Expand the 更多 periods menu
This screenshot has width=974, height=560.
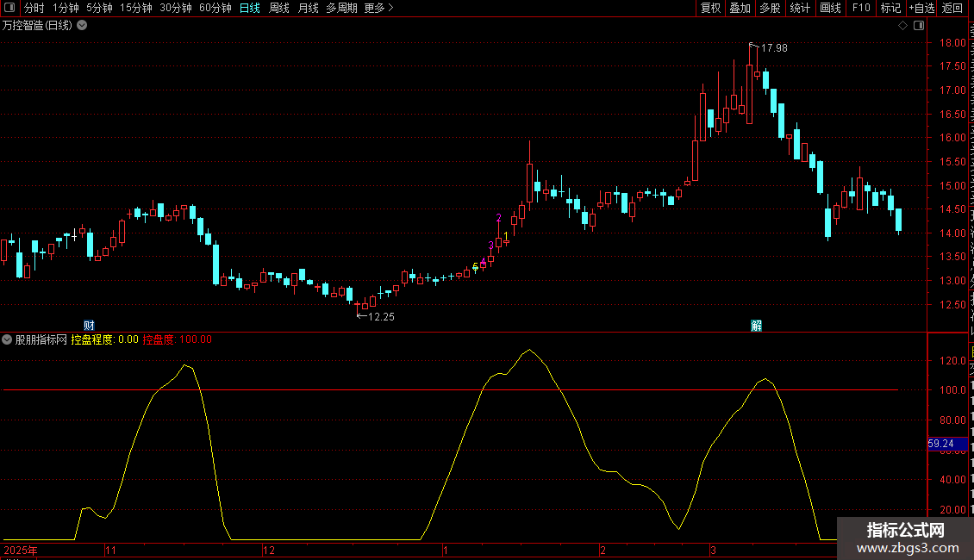(379, 8)
